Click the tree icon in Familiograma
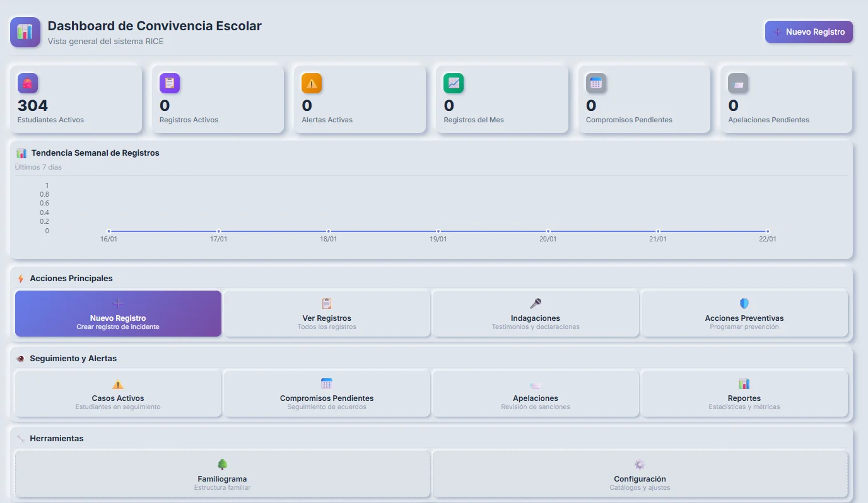 [222, 464]
